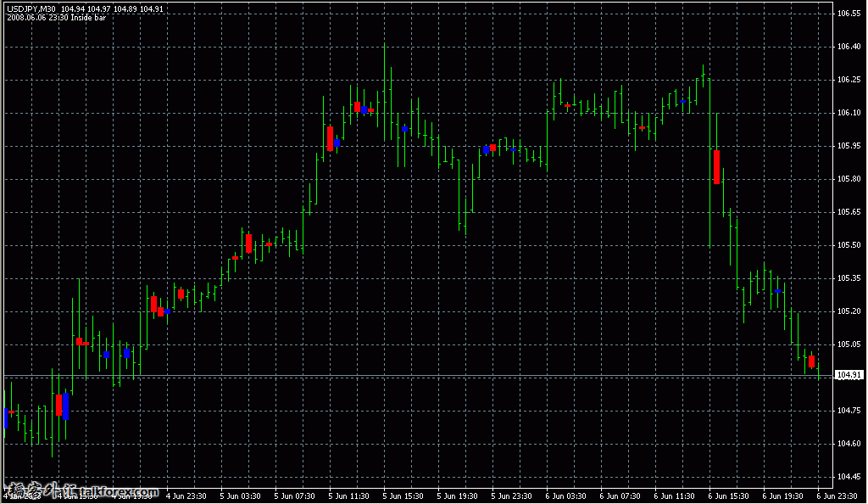The height and width of the screenshot is (504, 868).
Task: Click the '5 Jun 15:30' time label
Action: tap(403, 496)
